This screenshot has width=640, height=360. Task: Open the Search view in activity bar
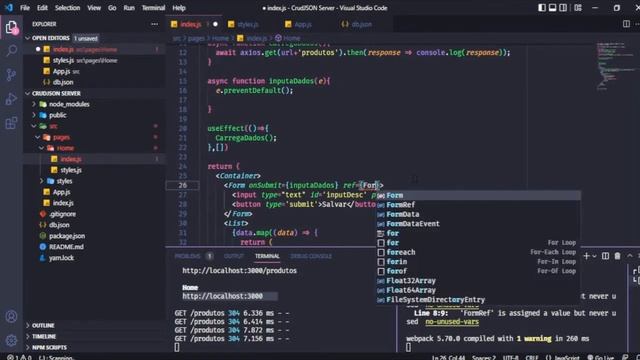[x=11, y=51]
